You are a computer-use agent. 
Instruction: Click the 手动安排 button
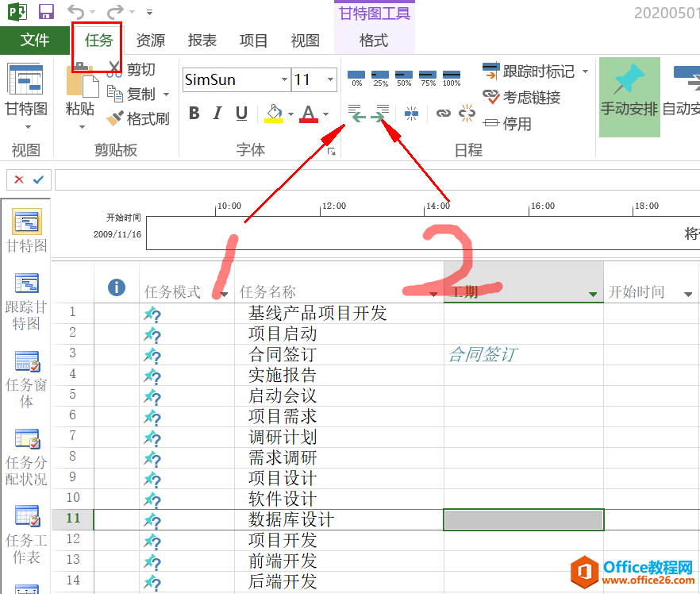point(629,97)
